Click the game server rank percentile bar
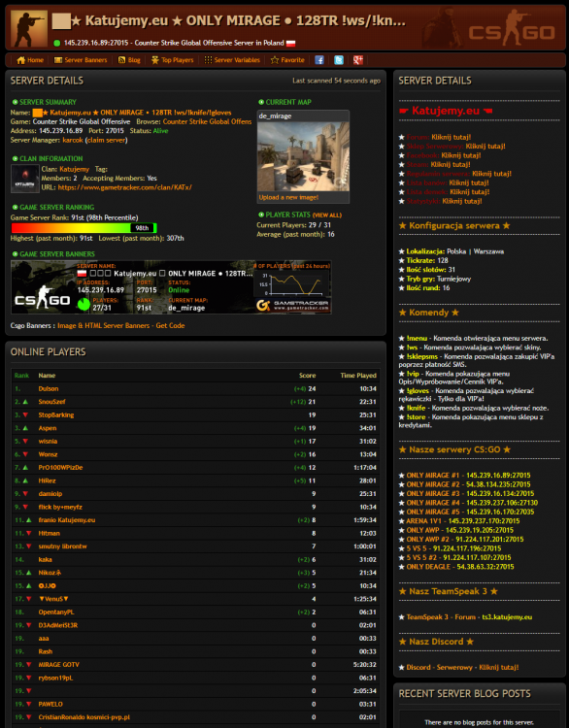569x728 pixels. (x=84, y=228)
